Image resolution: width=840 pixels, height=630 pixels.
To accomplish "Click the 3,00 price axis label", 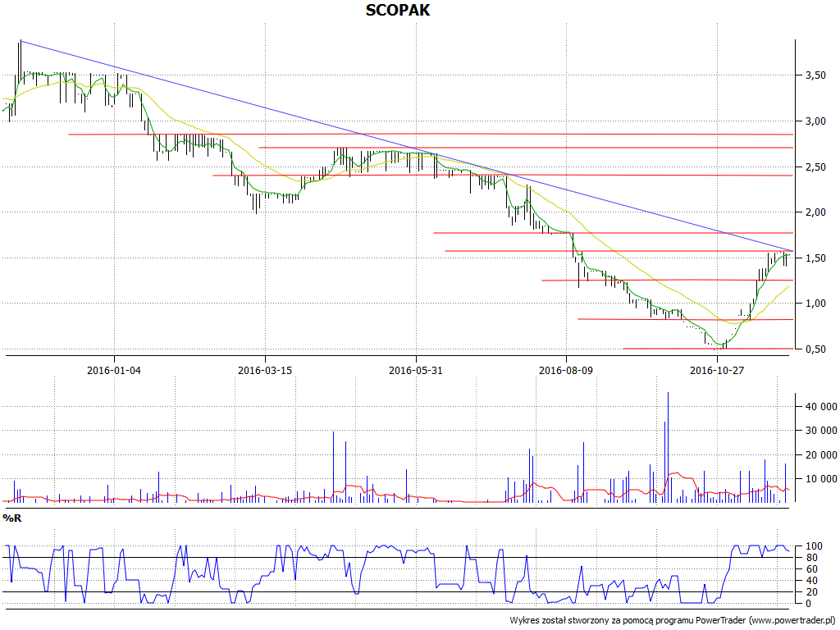I will 815,121.
